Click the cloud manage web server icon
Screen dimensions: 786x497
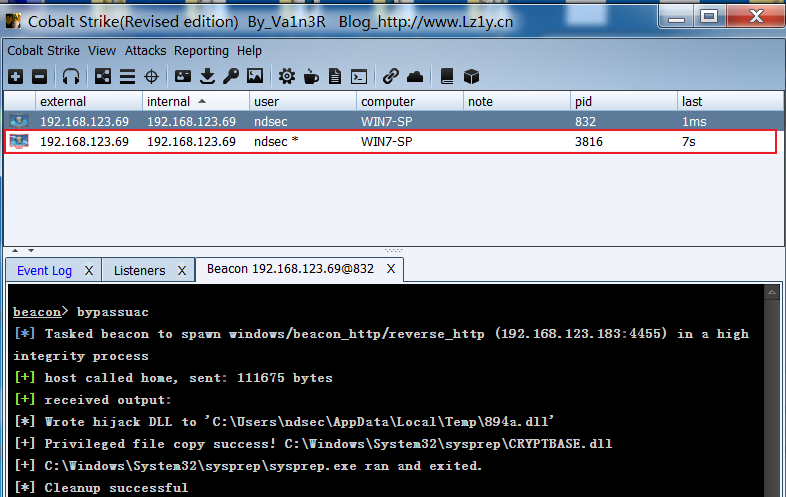pyautogui.click(x=415, y=76)
